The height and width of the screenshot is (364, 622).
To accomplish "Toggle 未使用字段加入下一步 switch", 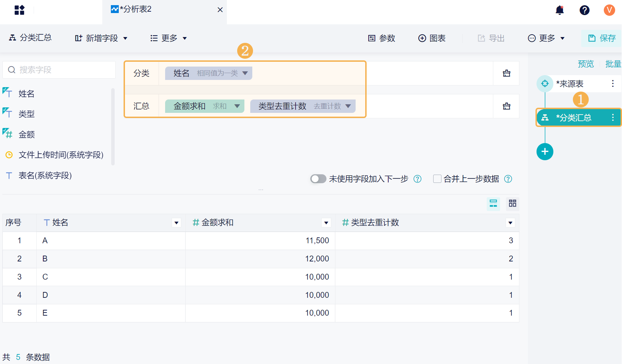I will 318,179.
